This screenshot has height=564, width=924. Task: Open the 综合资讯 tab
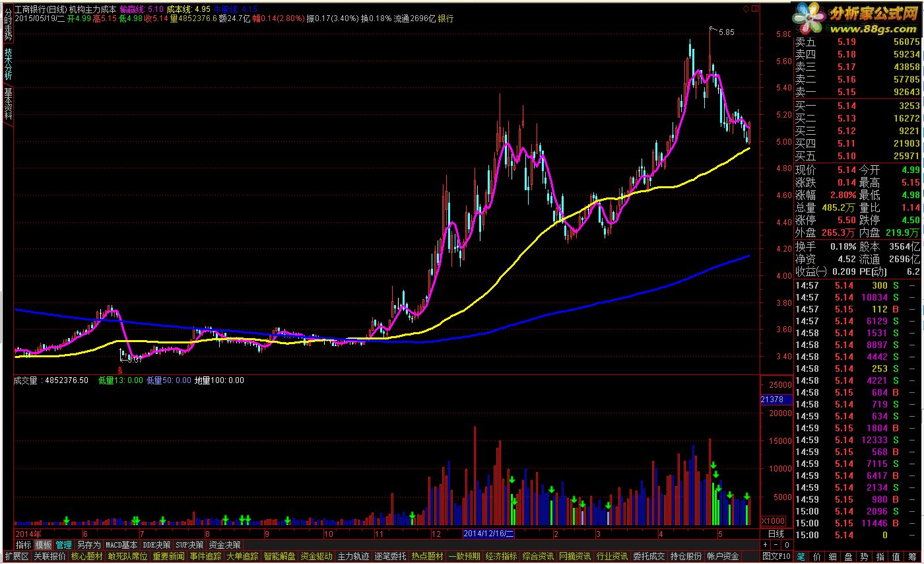point(538,556)
